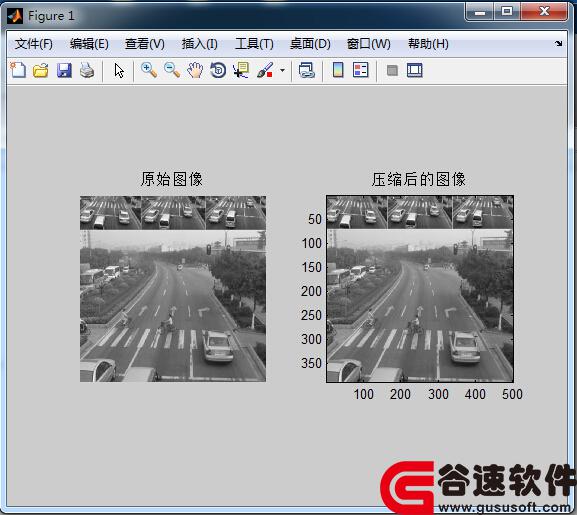Click the Hide Plot Tools icon

coord(392,70)
